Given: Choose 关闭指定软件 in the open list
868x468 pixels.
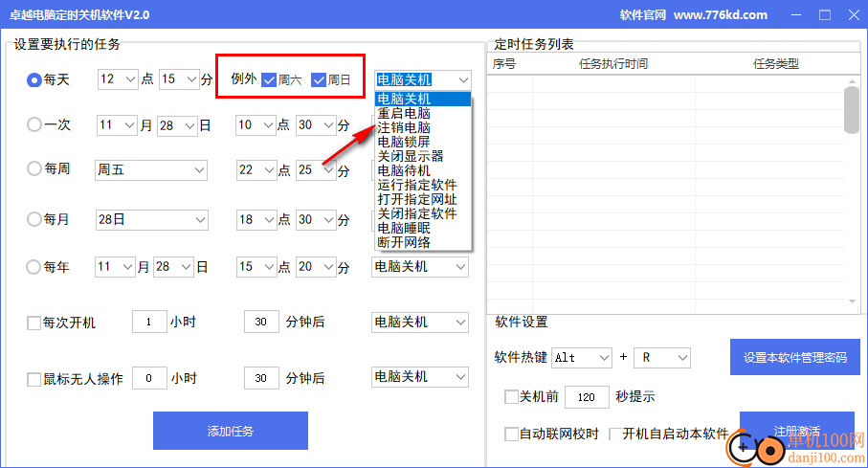Looking at the screenshot, I should pyautogui.click(x=423, y=213).
